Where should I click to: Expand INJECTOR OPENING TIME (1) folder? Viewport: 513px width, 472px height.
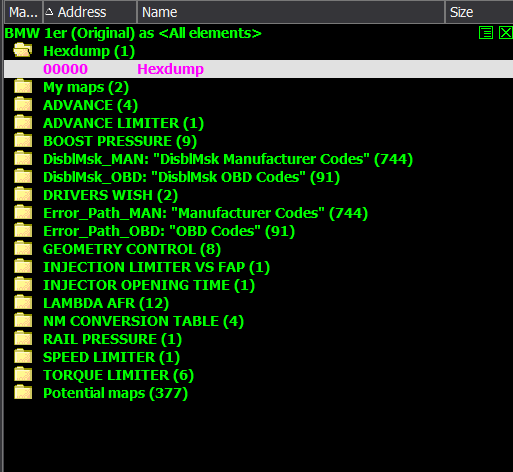click(149, 285)
